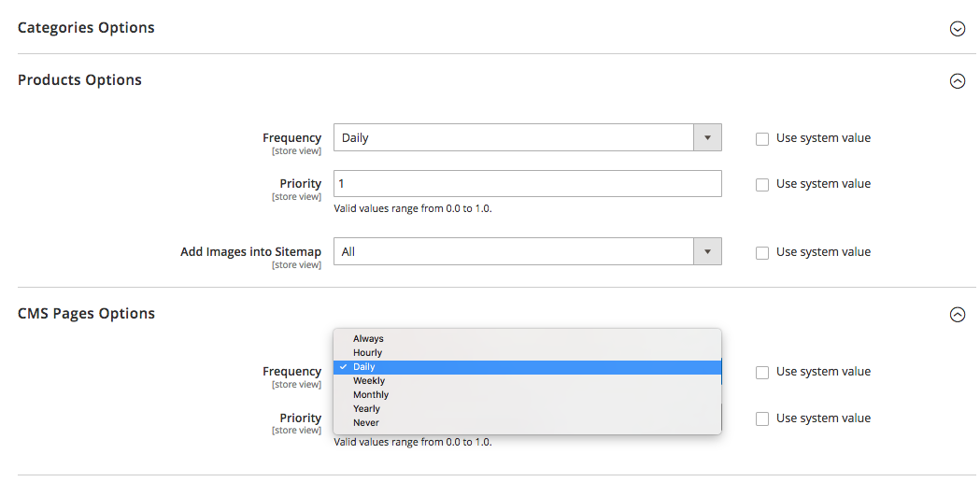Click Add Images into Sitemap arrow
This screenshot has height=482, width=980.
pyautogui.click(x=707, y=252)
